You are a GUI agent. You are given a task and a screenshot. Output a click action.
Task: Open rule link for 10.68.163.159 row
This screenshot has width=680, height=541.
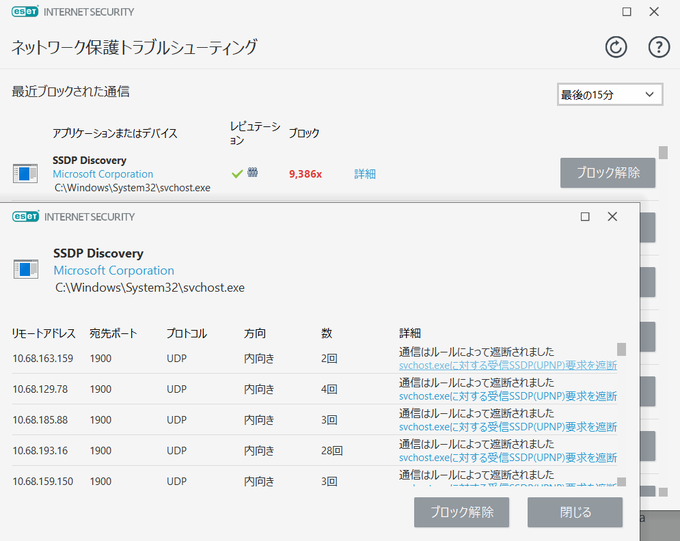(508, 365)
